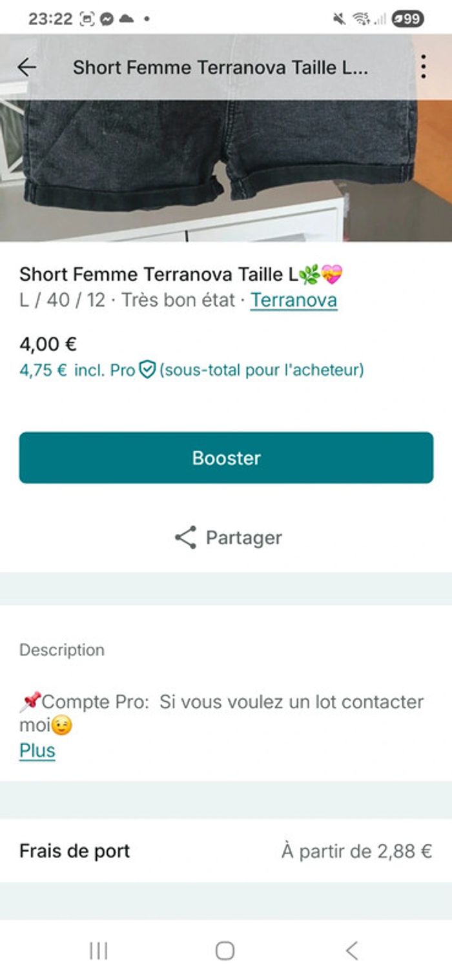Go back using the header arrow

[x=27, y=67]
